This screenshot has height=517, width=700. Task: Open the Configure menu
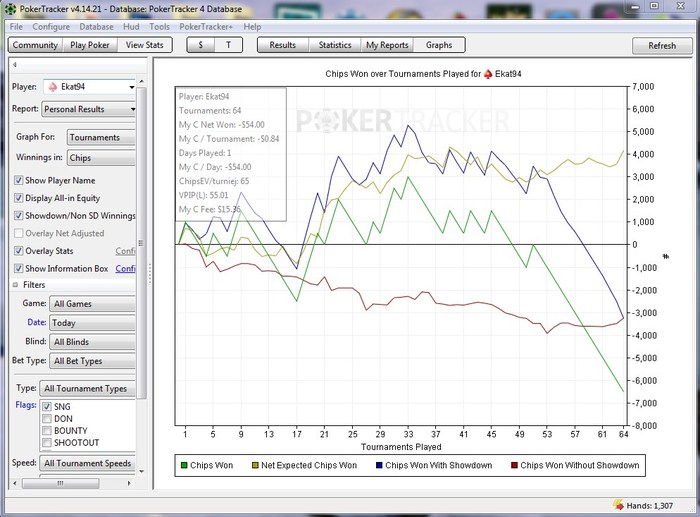tap(51, 27)
